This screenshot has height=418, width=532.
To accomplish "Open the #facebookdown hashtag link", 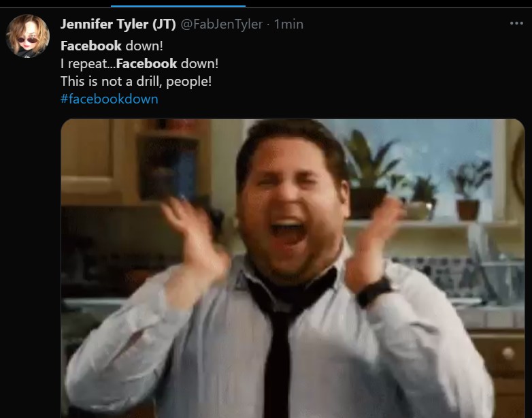I will (x=110, y=99).
